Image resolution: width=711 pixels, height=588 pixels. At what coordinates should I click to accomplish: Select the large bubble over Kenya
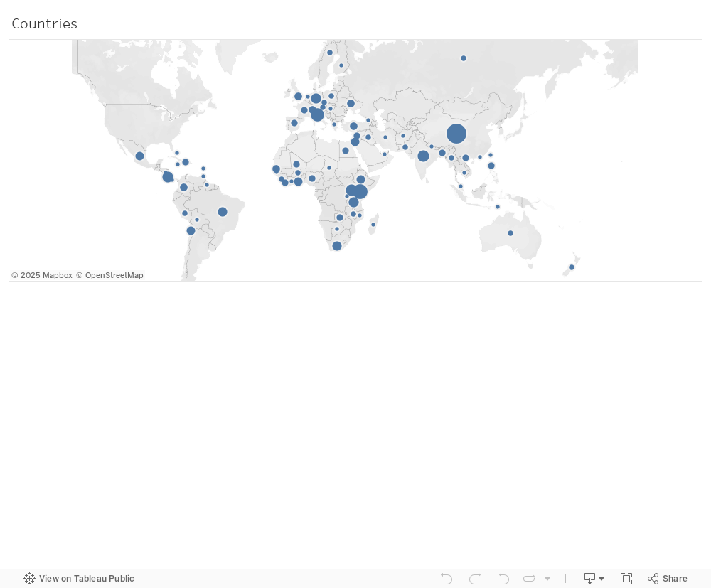click(360, 191)
